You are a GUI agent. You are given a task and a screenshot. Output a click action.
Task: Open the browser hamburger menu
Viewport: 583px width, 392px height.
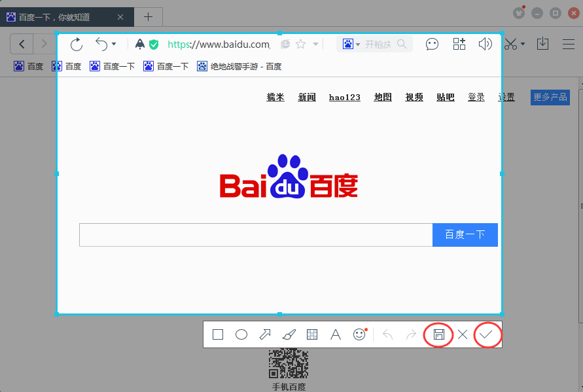pos(568,45)
